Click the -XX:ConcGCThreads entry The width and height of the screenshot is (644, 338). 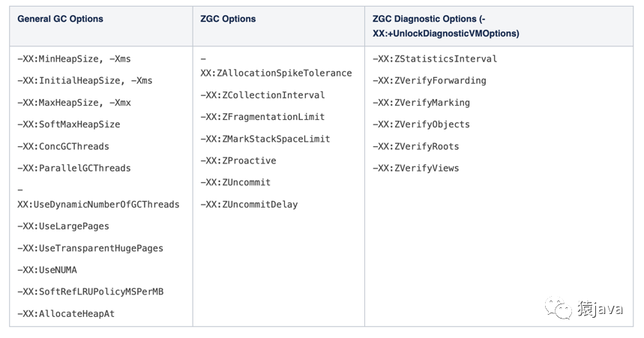(63, 146)
